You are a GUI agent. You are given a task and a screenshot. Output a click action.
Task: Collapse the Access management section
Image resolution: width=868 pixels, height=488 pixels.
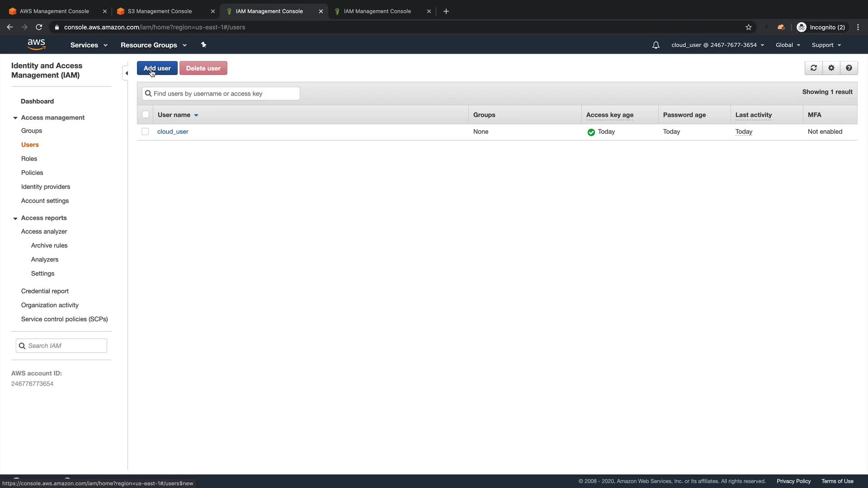point(15,118)
